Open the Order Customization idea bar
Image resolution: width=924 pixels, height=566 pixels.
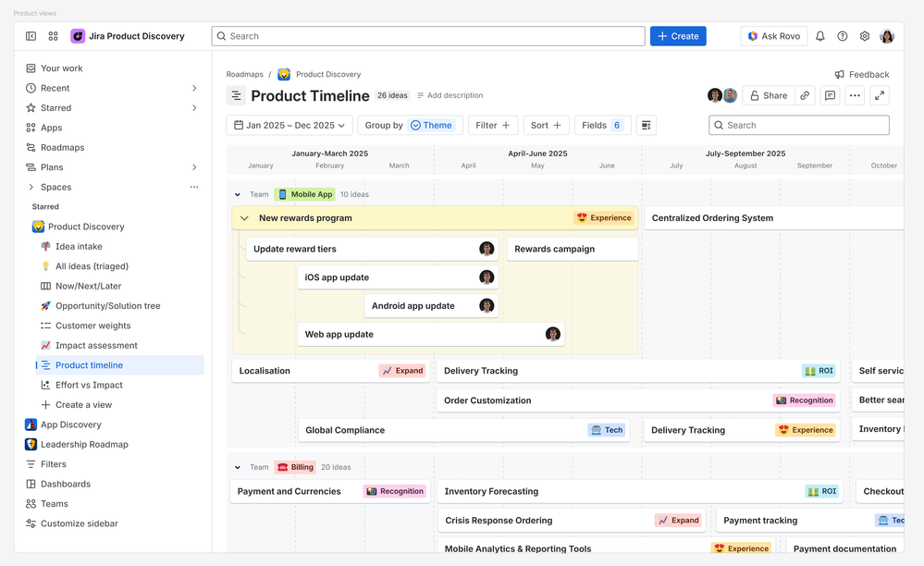pyautogui.click(x=637, y=400)
